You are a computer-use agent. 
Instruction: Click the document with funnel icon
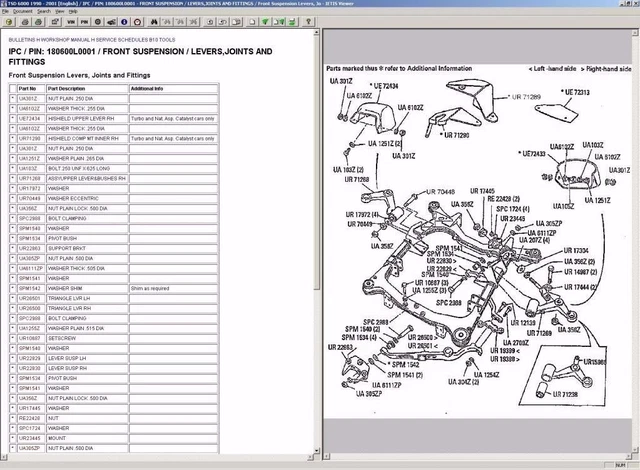pos(279,22)
